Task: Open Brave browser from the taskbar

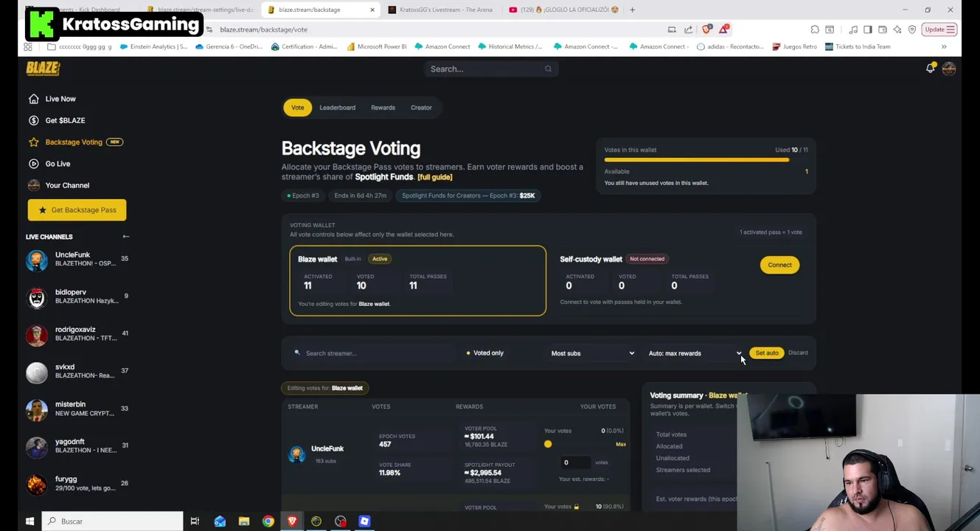Action: [292, 521]
